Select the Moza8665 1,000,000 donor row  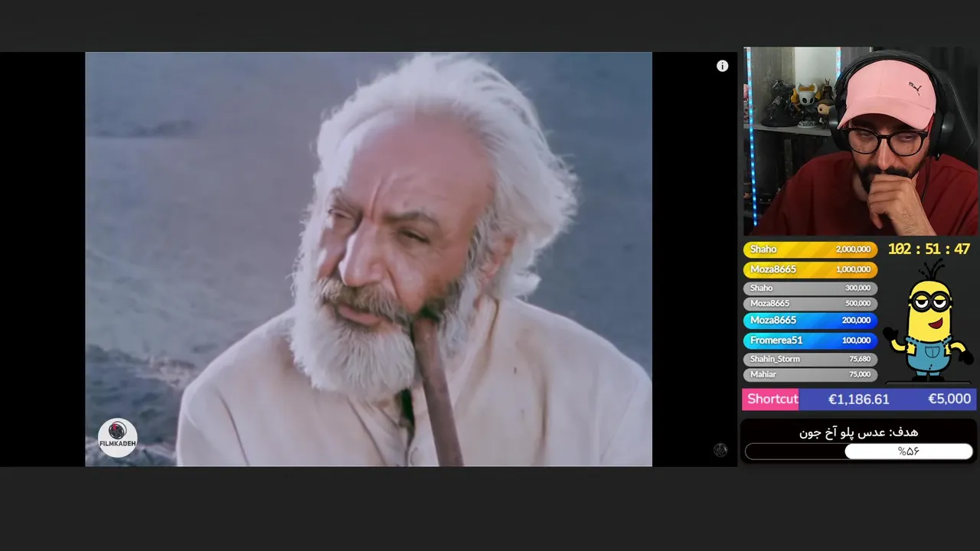pos(810,269)
